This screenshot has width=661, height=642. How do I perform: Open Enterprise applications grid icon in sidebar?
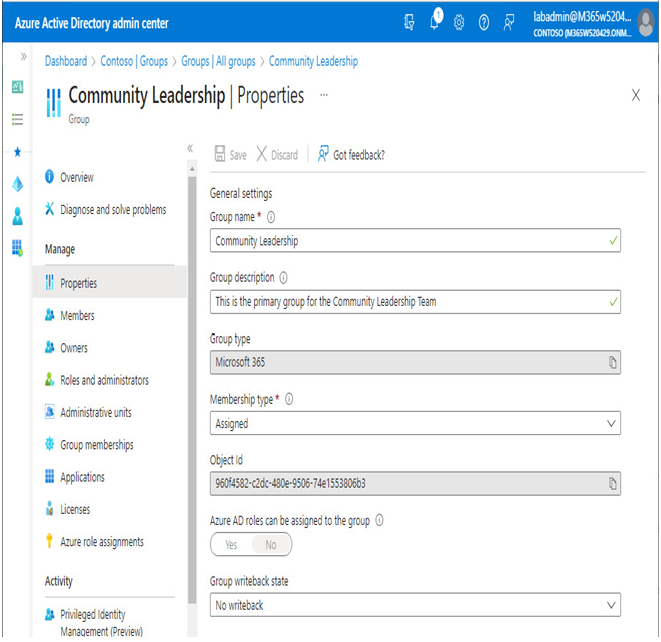tap(17, 248)
